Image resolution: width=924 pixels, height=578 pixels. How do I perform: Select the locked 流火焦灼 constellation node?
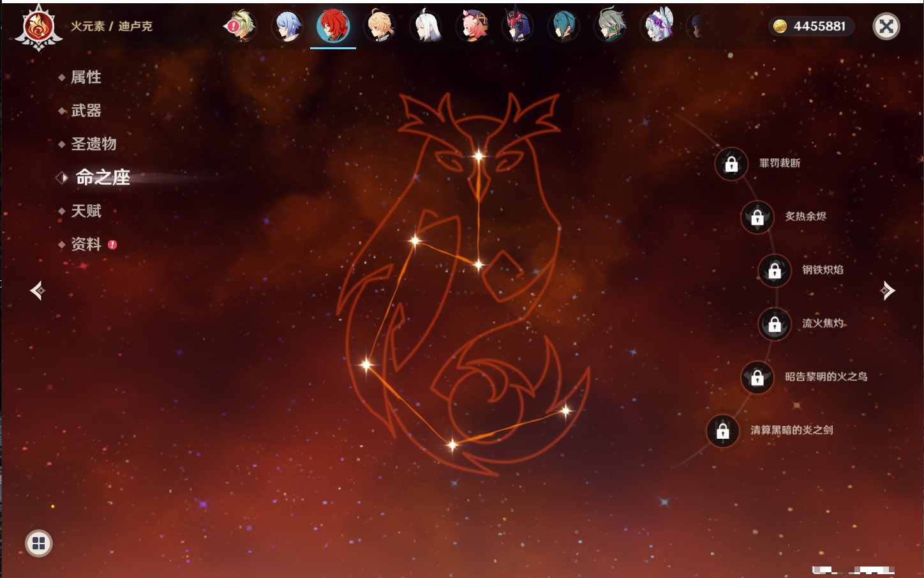[x=775, y=324]
